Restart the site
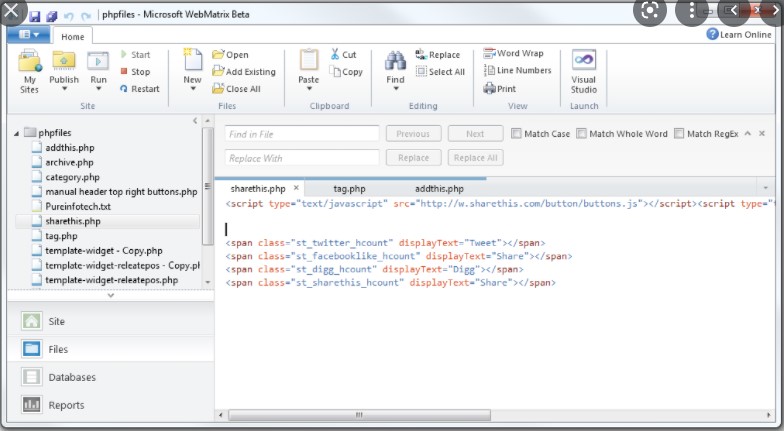 click(x=140, y=88)
